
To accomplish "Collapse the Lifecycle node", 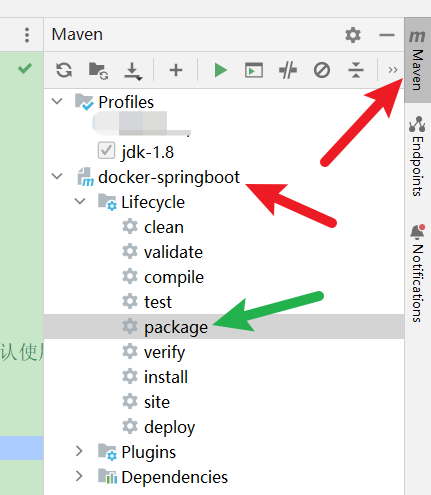I will click(80, 201).
